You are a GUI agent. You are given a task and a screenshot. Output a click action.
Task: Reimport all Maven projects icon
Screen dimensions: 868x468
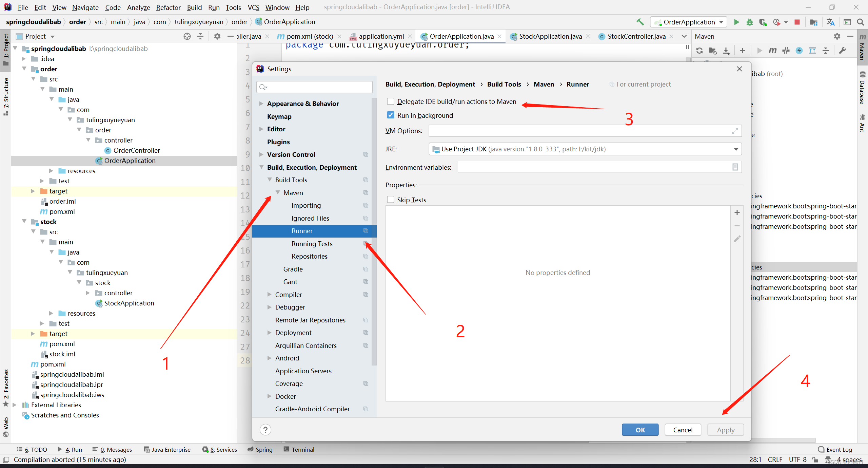(699, 51)
